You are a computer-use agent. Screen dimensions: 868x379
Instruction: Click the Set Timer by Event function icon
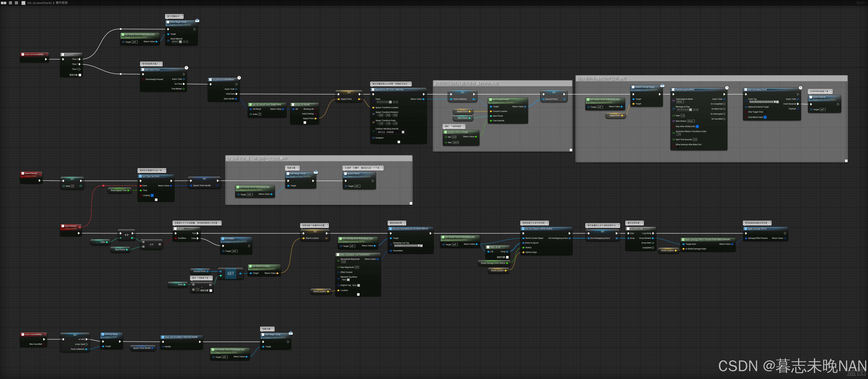(x=140, y=176)
